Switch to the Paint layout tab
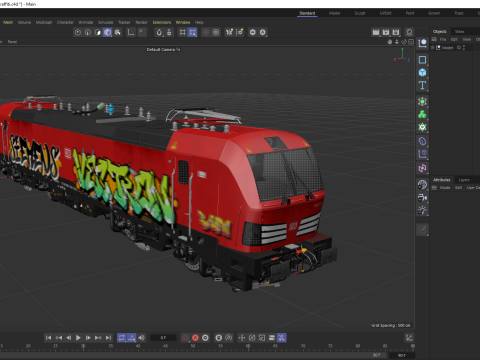Viewport: 480px width, 360px height. click(x=410, y=13)
